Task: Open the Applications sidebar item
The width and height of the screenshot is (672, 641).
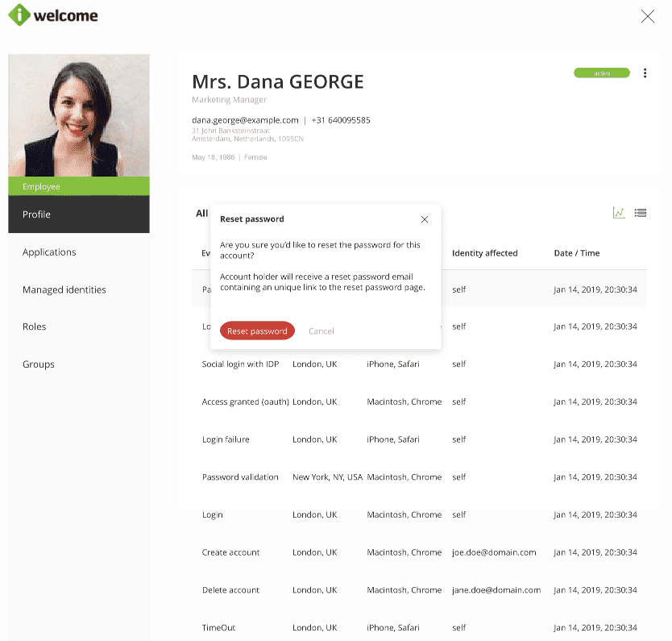Action: [49, 252]
